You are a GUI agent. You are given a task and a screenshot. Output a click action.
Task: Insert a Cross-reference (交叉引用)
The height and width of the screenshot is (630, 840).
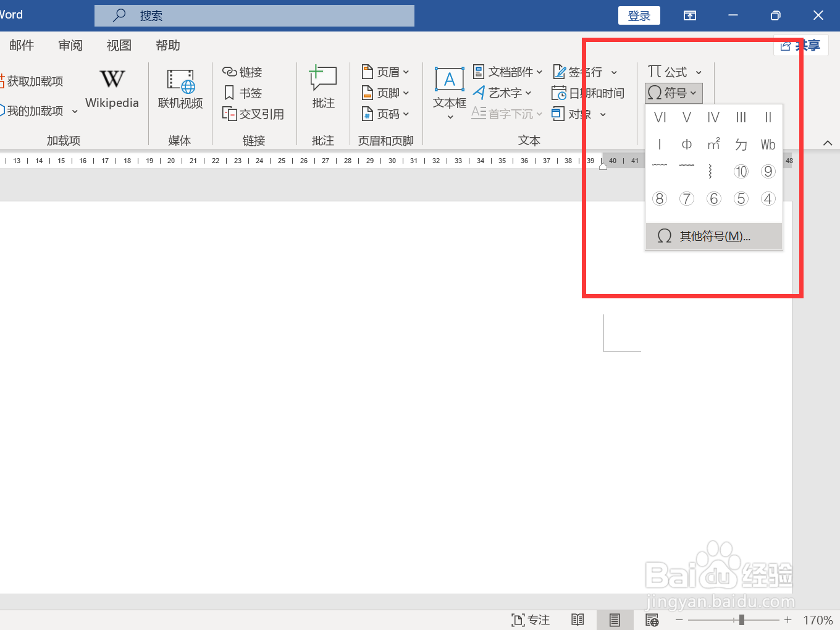coord(253,114)
